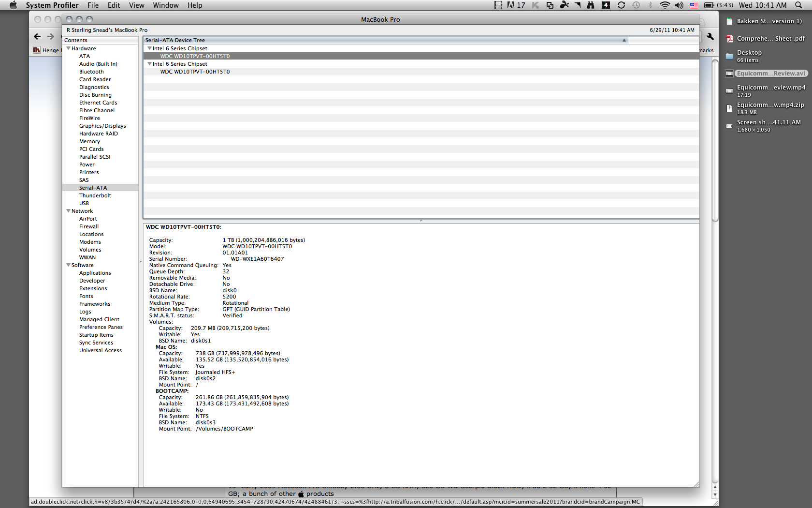The width and height of the screenshot is (812, 508).
Task: Select Firewall under Network
Action: 89,226
